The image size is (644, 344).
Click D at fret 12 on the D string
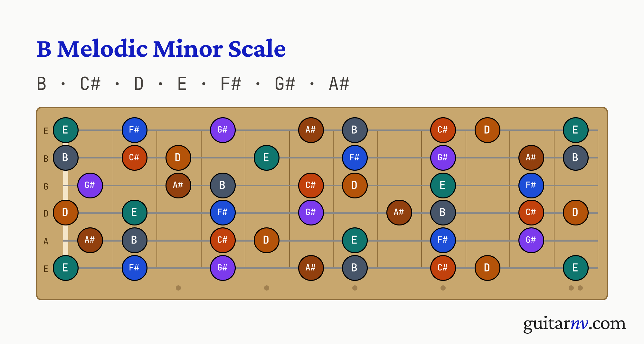click(x=576, y=213)
